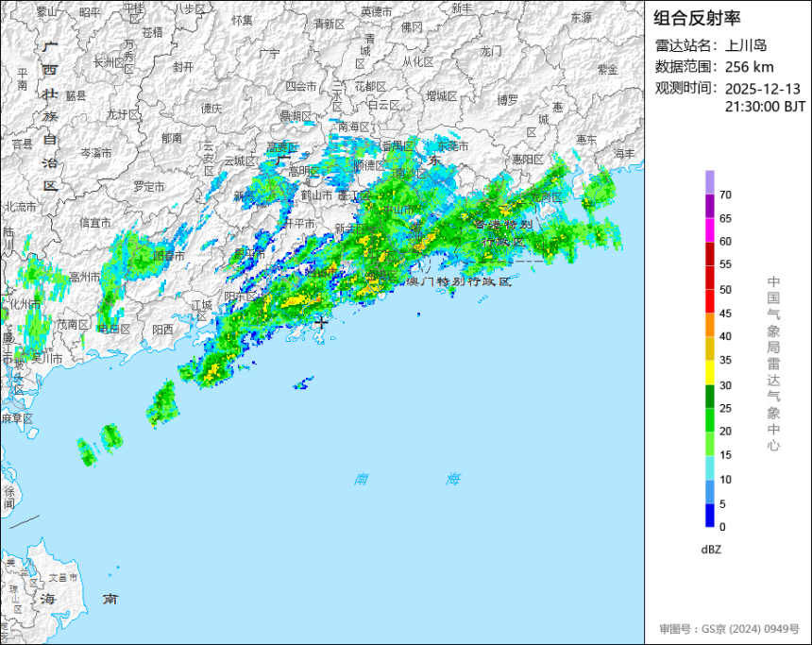Pick the dark blue 0-5 dBZ swatch
The image size is (812, 645).
coord(709,516)
